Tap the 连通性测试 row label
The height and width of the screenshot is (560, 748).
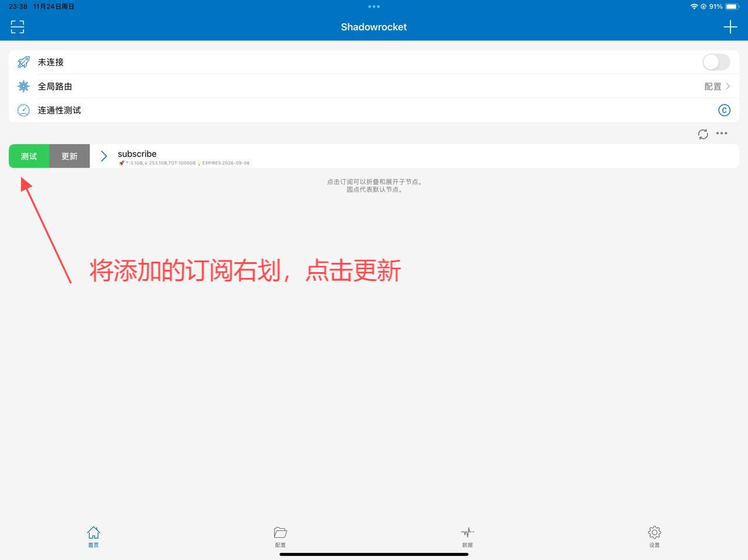(x=60, y=110)
